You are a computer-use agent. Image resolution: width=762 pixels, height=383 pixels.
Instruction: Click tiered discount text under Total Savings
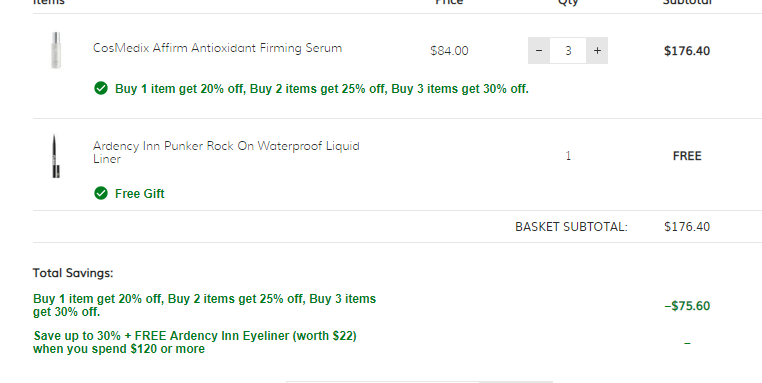(x=204, y=305)
